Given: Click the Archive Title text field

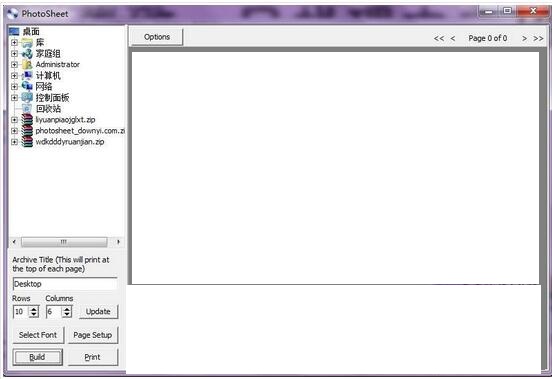Looking at the screenshot, I should [65, 284].
